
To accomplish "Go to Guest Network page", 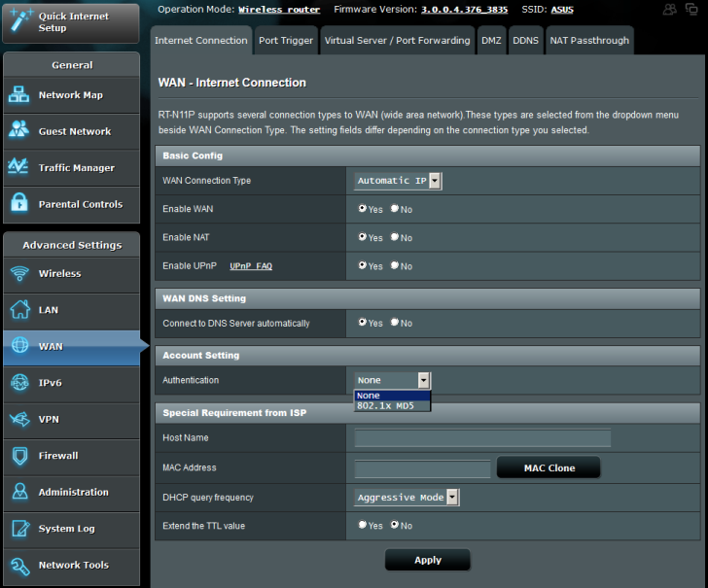I will point(71,132).
